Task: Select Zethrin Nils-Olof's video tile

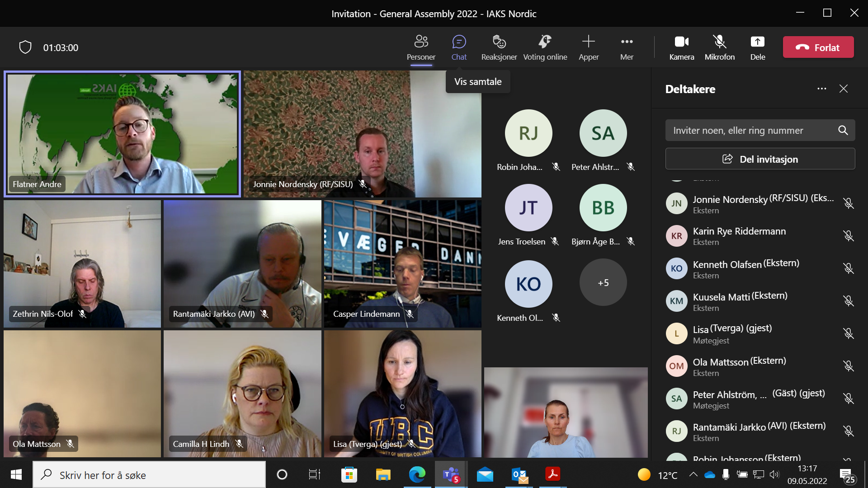Action: pyautogui.click(x=82, y=264)
